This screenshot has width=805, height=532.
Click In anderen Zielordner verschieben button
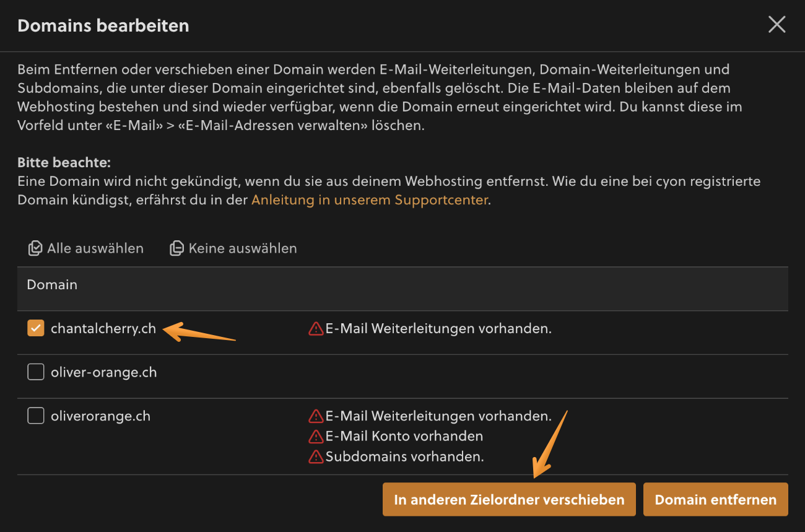509,499
